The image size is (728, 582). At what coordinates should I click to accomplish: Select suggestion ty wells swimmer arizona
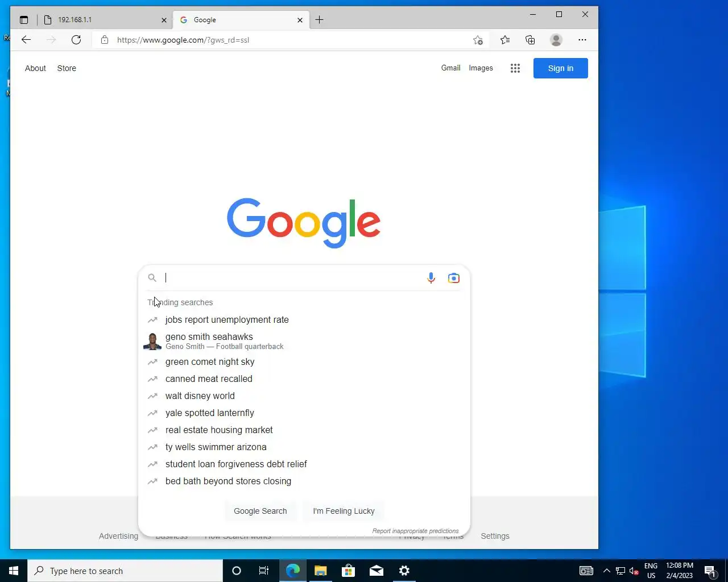click(304, 447)
